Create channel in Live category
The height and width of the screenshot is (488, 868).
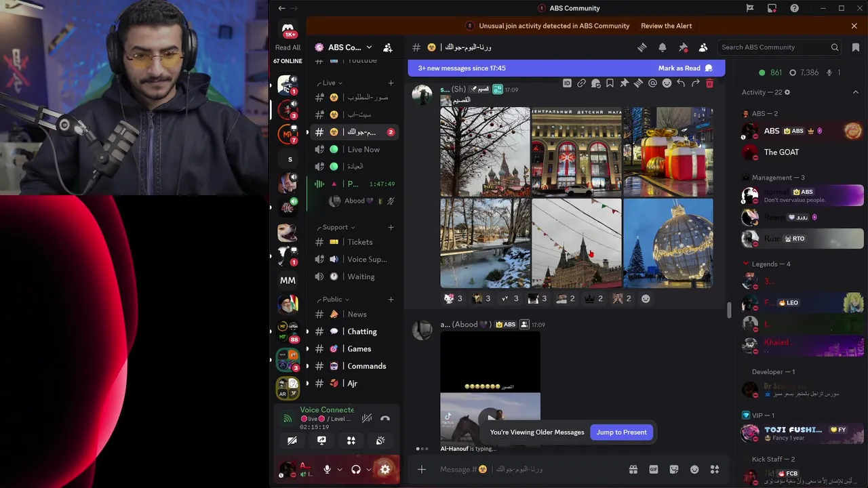[x=391, y=83]
